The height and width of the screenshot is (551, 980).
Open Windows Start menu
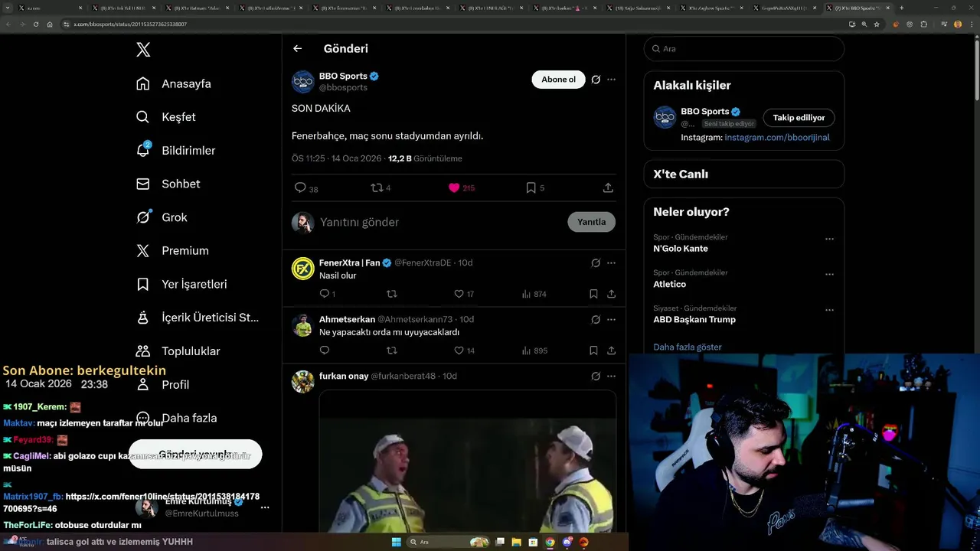(396, 542)
